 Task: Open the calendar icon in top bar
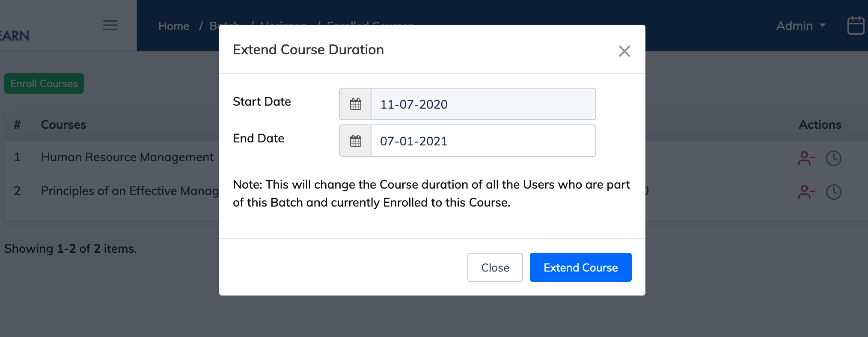(856, 26)
